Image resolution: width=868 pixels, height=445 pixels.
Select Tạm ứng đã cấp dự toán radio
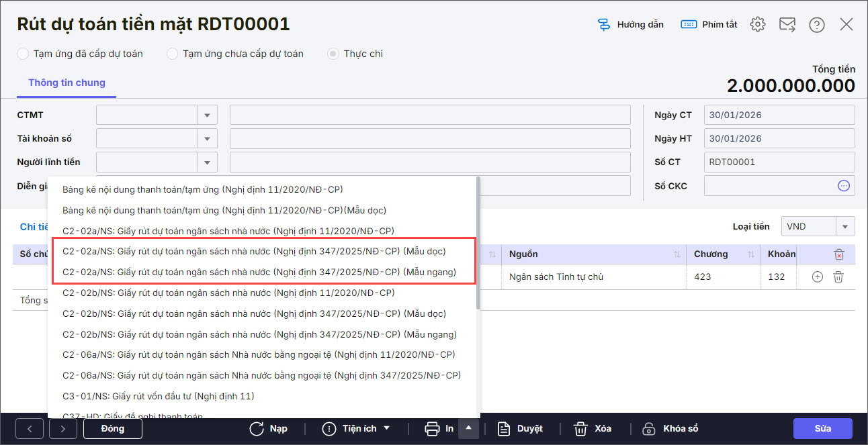pyautogui.click(x=24, y=54)
